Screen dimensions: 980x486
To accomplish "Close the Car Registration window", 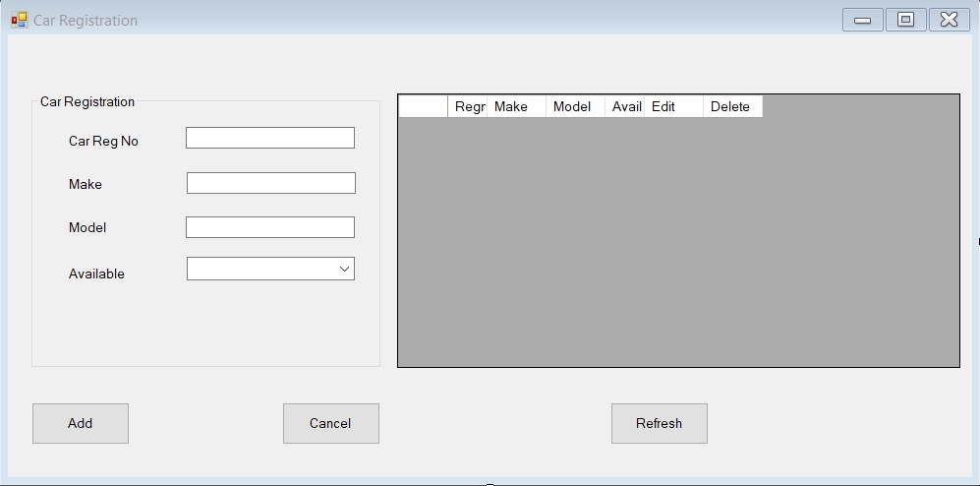I will point(949,20).
